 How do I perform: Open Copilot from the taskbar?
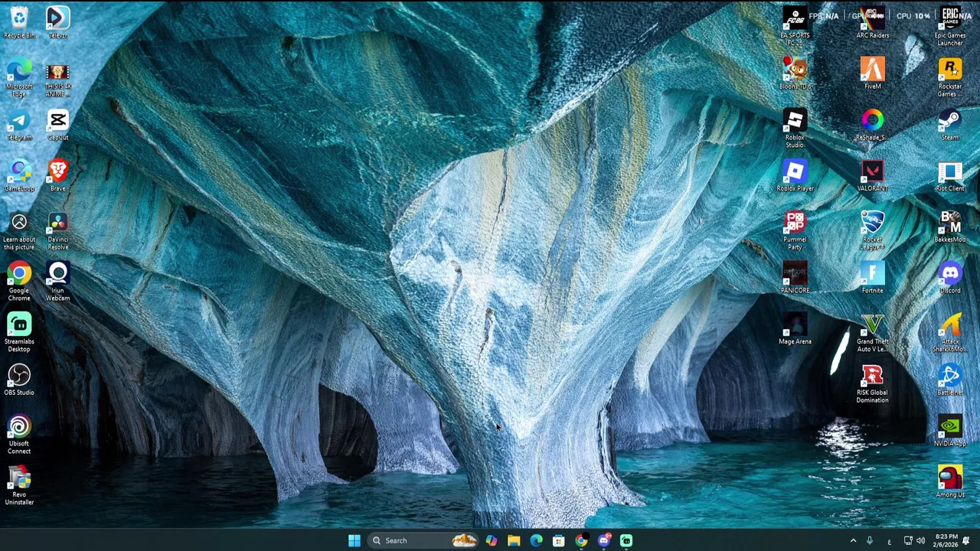coord(491,540)
